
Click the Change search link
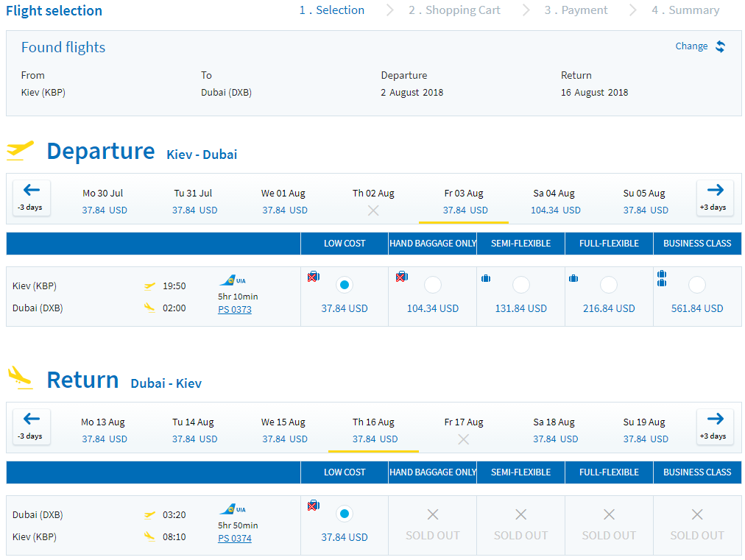pos(691,46)
